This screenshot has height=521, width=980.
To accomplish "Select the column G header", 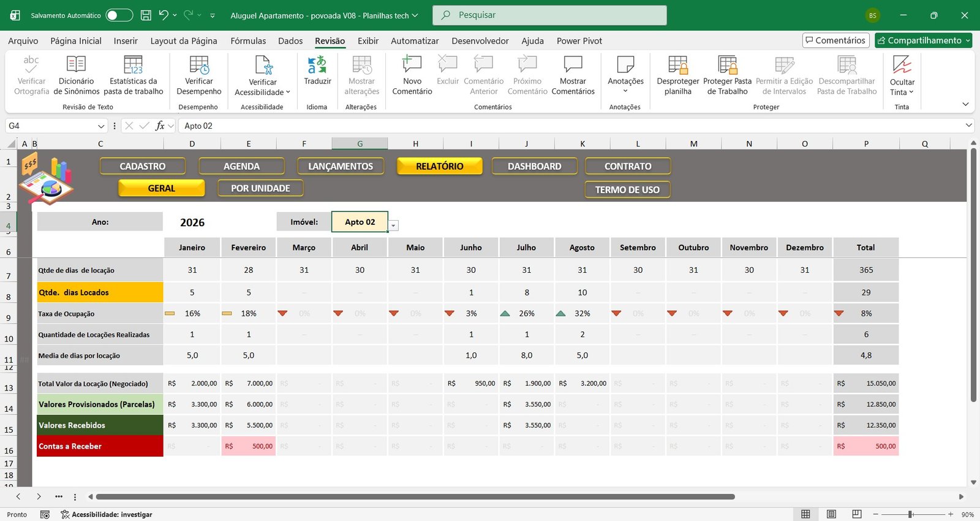I will point(360,143).
